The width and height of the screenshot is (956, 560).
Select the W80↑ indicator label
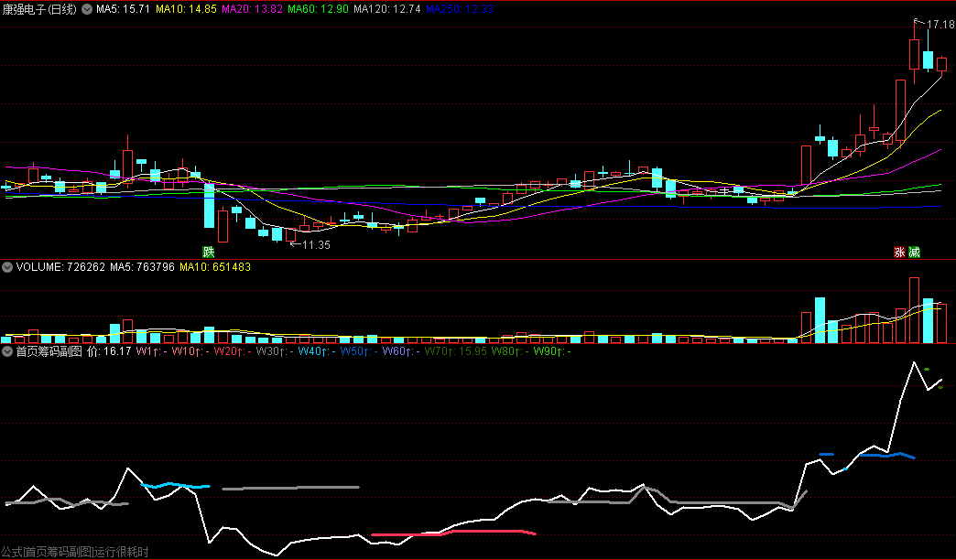510,351
